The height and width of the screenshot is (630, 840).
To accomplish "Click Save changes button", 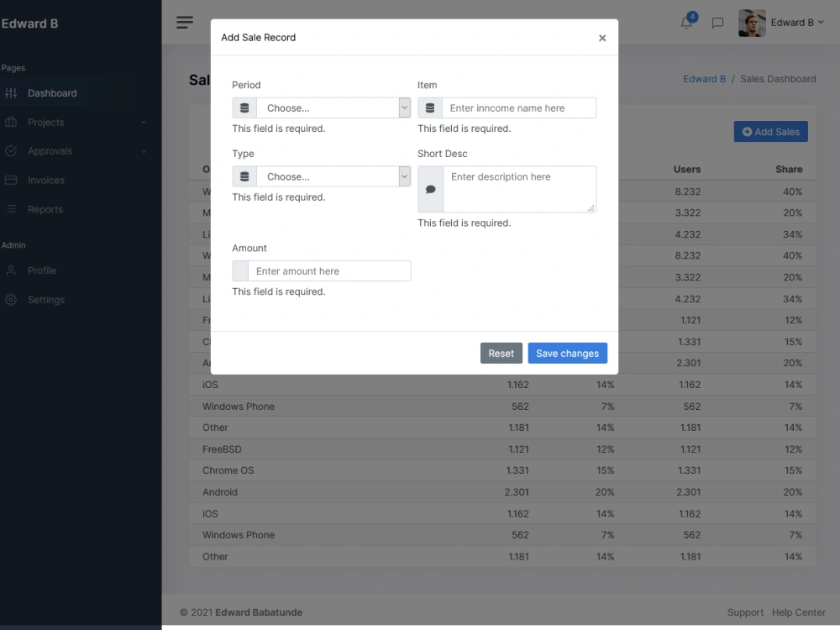I will click(567, 353).
